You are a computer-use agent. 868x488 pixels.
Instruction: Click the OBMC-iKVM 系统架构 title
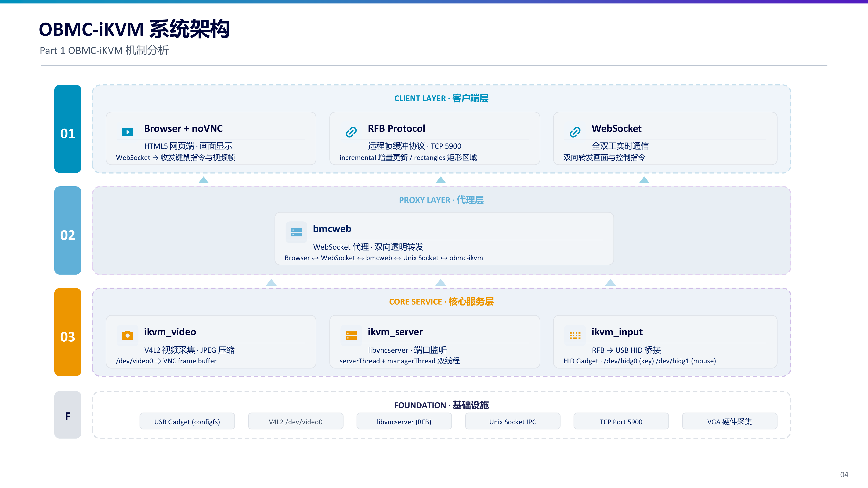pyautogui.click(x=134, y=29)
